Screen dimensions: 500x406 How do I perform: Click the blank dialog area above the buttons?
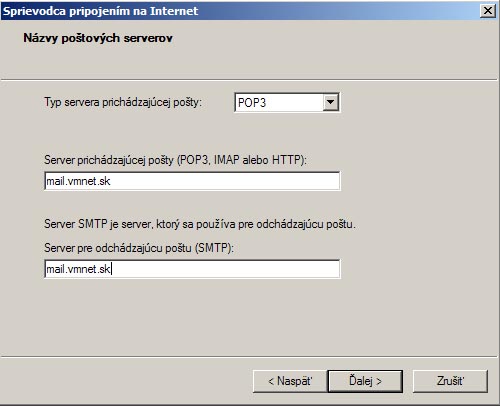click(x=248, y=317)
